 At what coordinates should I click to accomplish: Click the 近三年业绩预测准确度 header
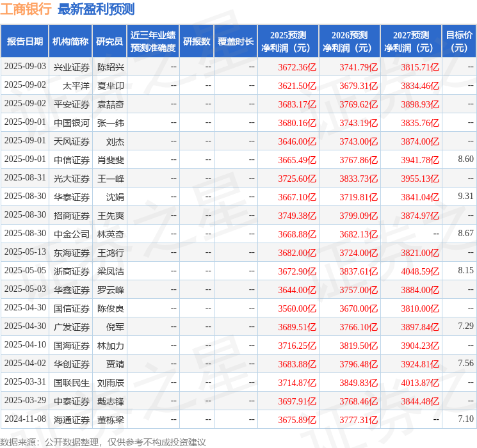click(x=153, y=42)
